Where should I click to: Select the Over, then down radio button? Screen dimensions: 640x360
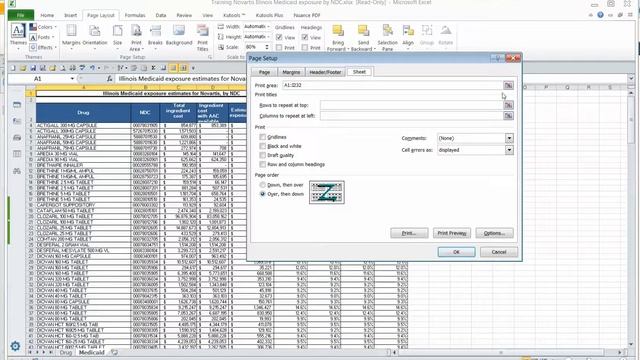coord(262,194)
